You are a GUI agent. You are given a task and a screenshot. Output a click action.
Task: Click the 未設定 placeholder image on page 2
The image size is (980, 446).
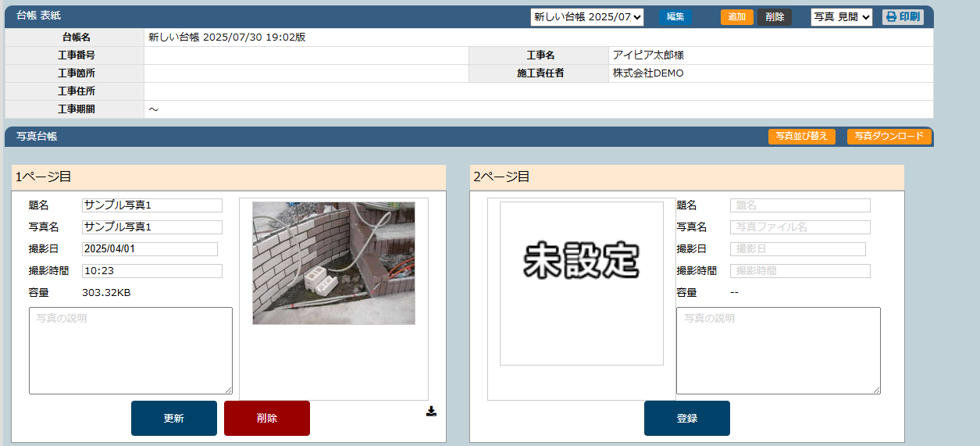coord(582,284)
